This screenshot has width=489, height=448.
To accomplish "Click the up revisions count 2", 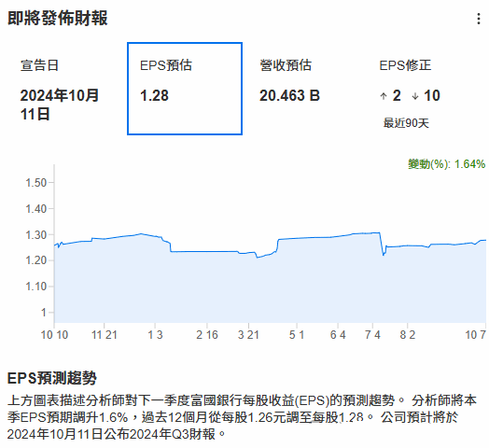I will point(397,95).
